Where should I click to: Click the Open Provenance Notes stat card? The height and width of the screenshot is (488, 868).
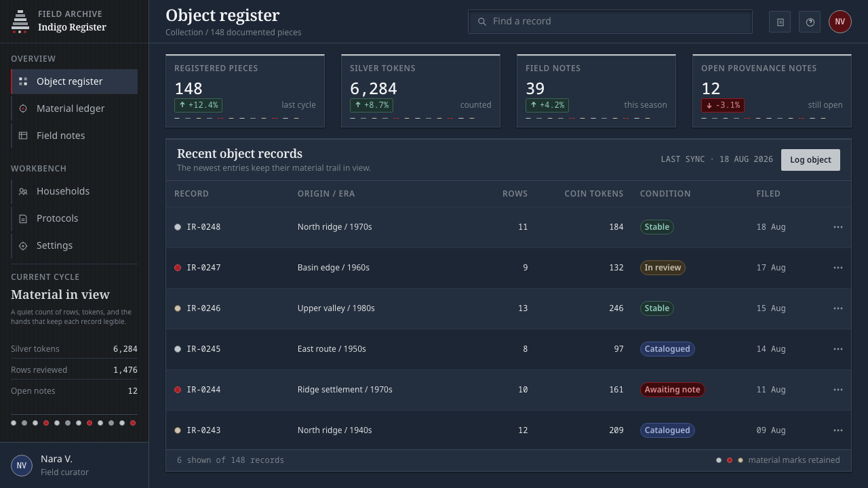click(x=772, y=91)
